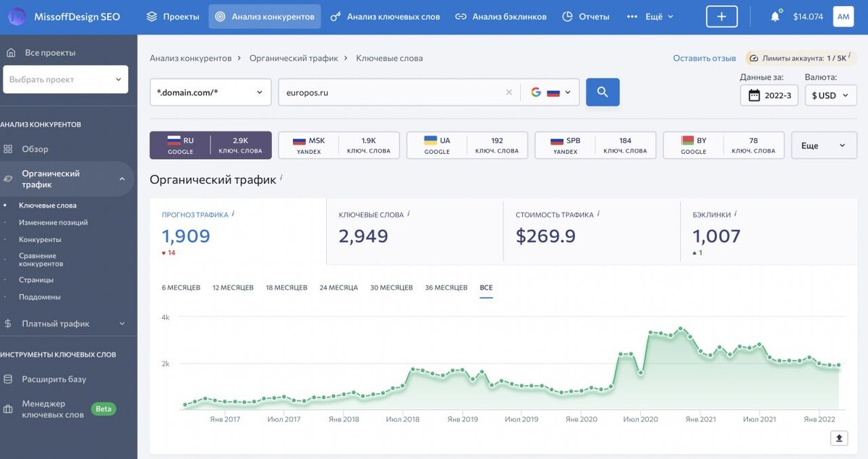The height and width of the screenshot is (459, 868).
Task: Go to Сравнение конкурентов sidebar item
Action: pos(40,259)
